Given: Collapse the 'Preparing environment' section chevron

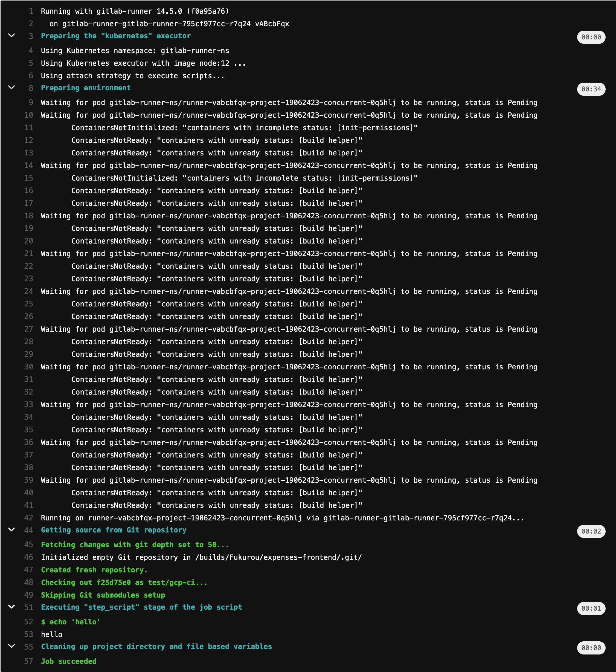Looking at the screenshot, I should click(x=11, y=87).
